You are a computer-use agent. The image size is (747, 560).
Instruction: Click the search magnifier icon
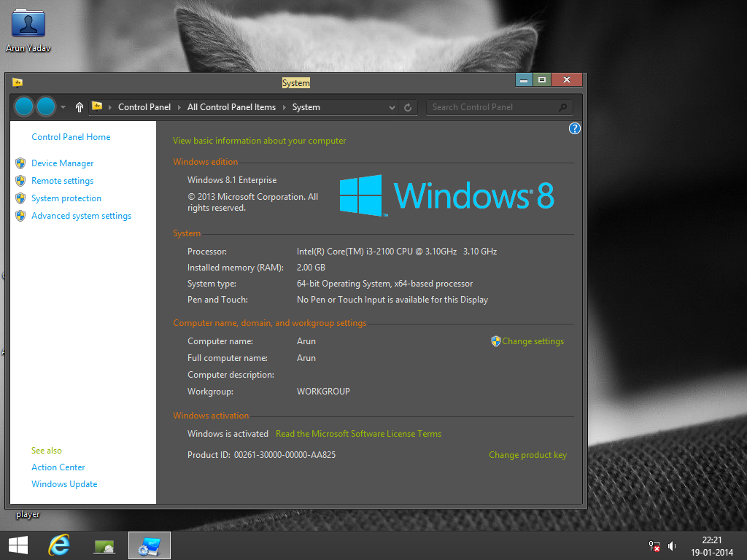point(562,107)
